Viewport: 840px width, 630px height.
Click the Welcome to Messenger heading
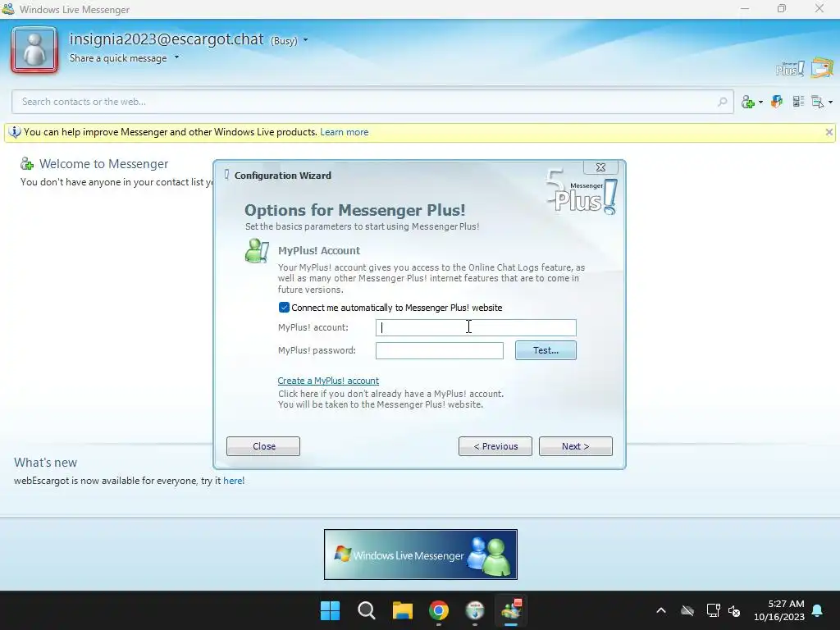[x=103, y=164]
